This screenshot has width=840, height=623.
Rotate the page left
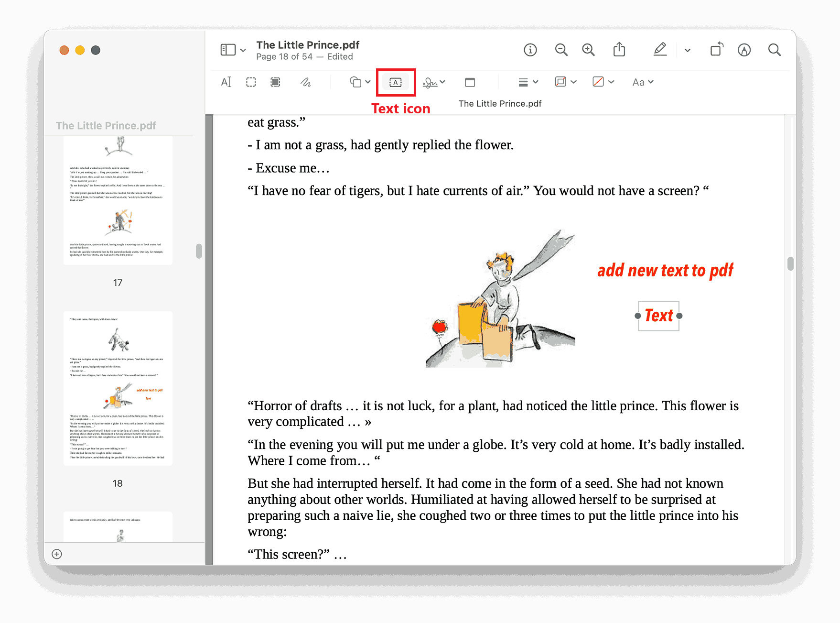[717, 49]
